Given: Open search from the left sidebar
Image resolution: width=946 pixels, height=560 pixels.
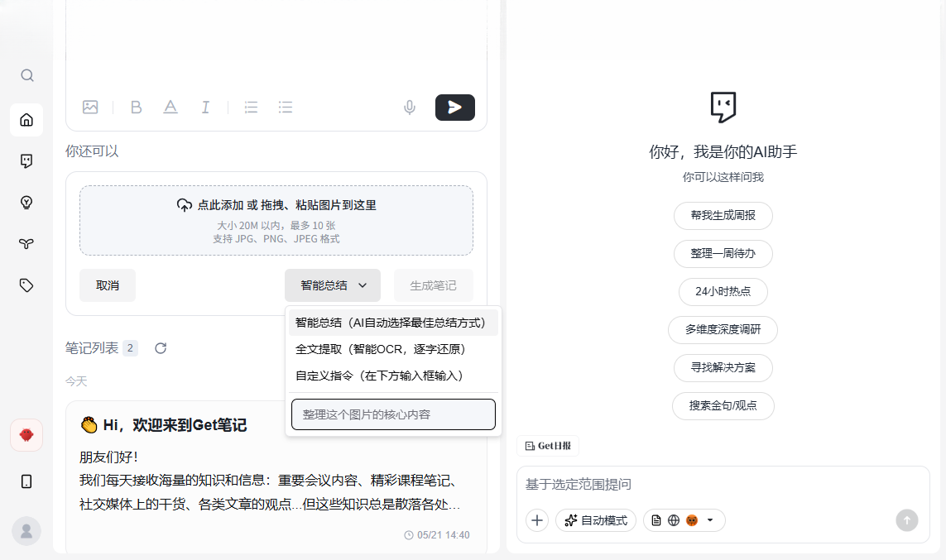Looking at the screenshot, I should [x=26, y=75].
